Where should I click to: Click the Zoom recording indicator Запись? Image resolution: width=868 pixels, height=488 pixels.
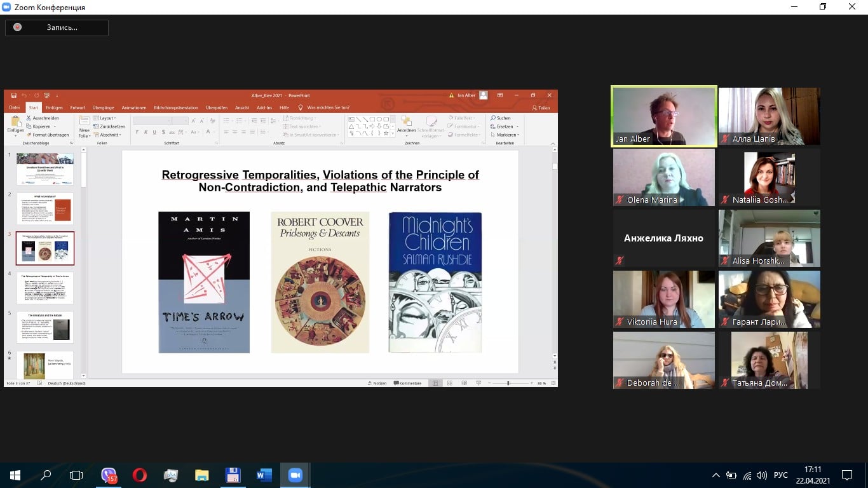tap(57, 27)
